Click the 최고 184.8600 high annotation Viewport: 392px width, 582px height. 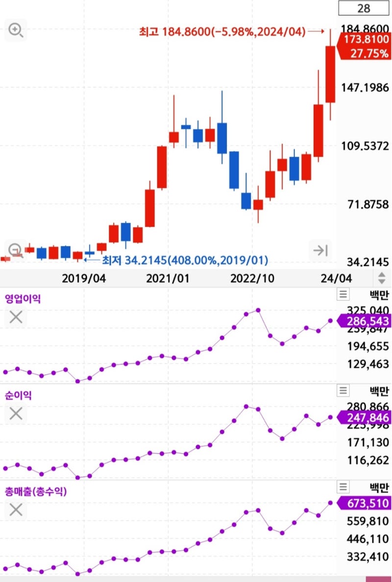222,31
